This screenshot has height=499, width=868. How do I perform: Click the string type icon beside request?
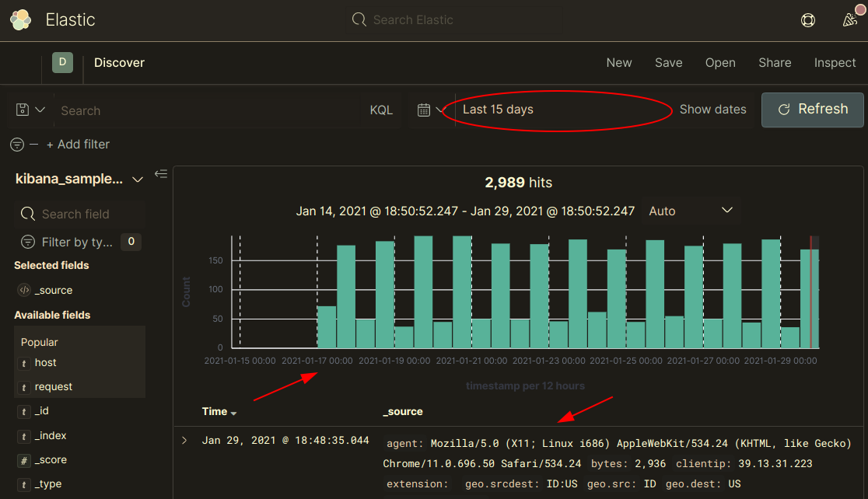[x=24, y=387]
